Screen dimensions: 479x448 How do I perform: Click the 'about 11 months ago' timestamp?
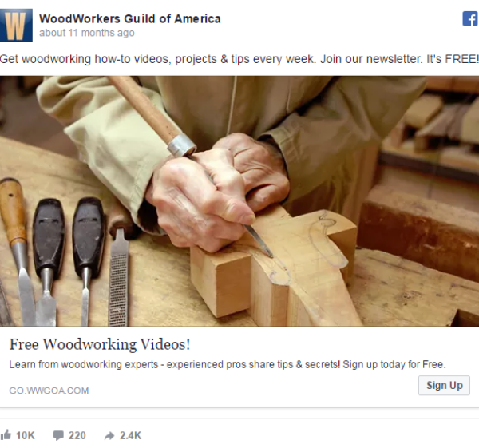pos(87,33)
